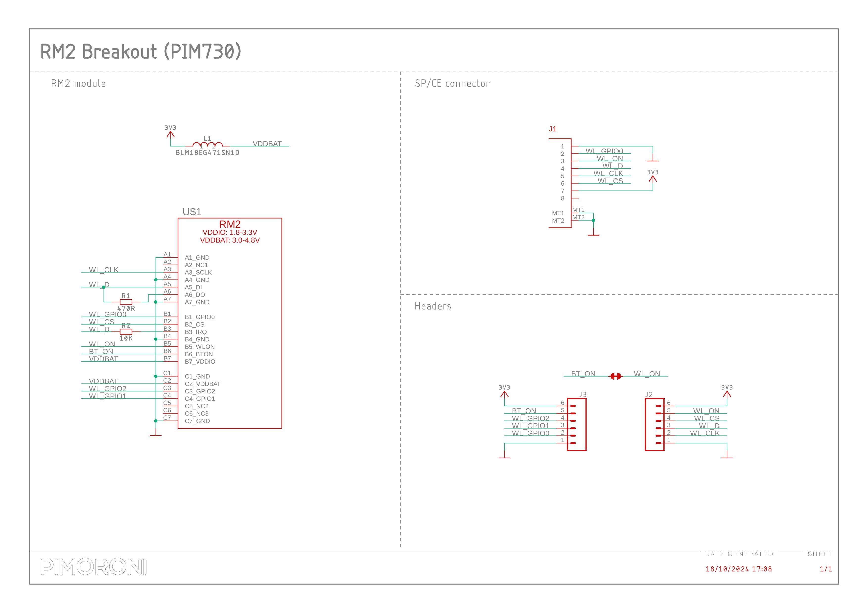The image size is (868, 614).
Task: Select the J1 reference designator
Action: 553,129
